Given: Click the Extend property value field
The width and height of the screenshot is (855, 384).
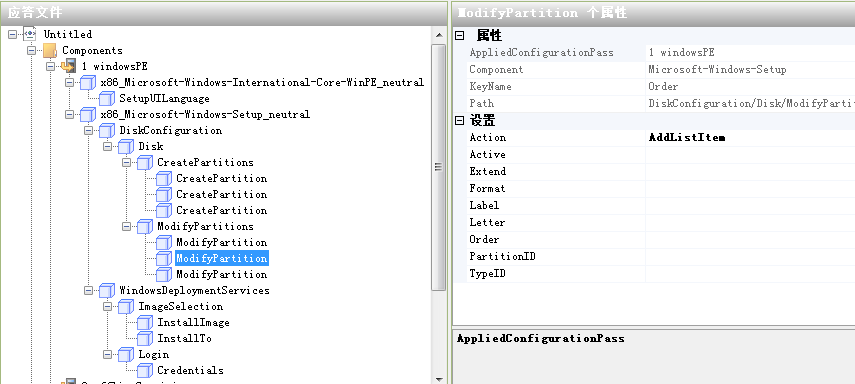Looking at the screenshot, I should click(750, 171).
